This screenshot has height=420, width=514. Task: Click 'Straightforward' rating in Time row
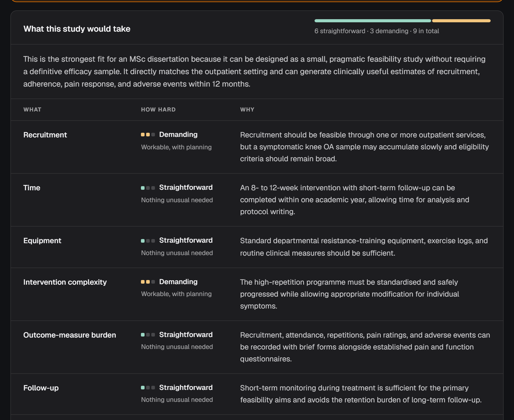click(186, 187)
